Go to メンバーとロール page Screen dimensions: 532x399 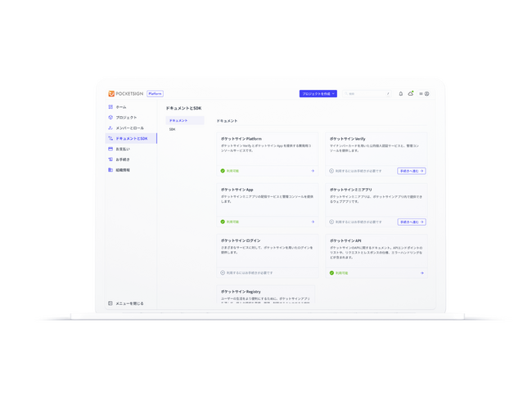click(x=129, y=128)
